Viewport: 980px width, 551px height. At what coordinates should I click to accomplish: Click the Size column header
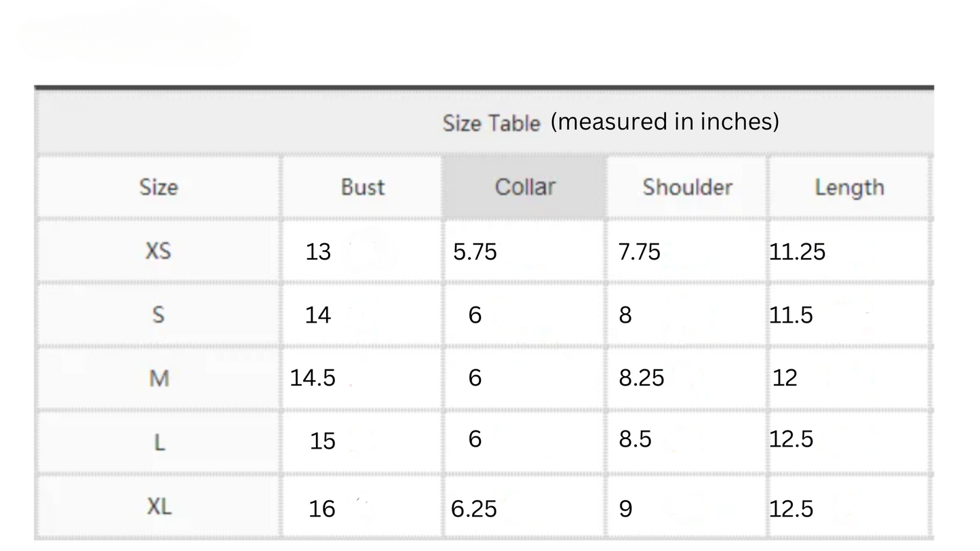click(x=159, y=187)
